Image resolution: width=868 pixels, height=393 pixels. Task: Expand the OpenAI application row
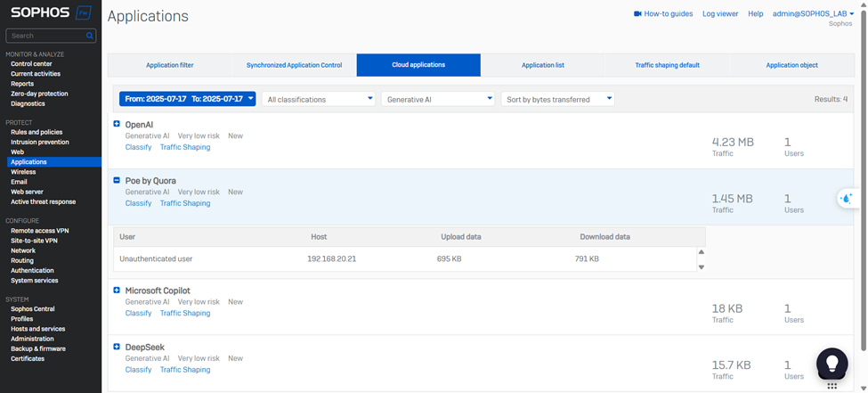[117, 124]
